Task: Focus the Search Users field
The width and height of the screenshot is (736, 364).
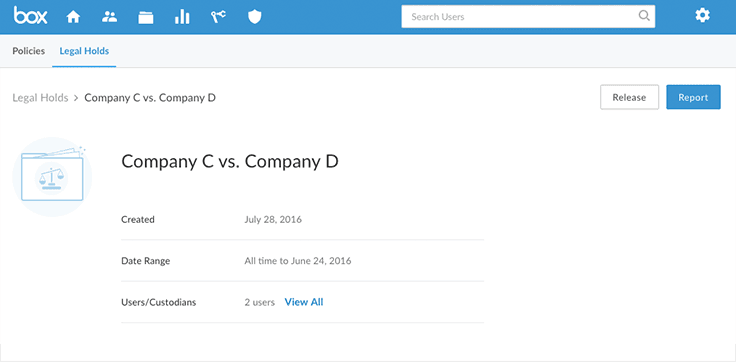Action: coord(528,16)
